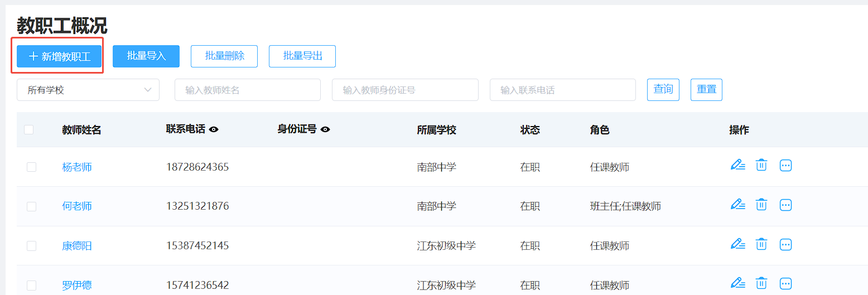Edit 康德阳's record with pencil icon

[x=738, y=244]
